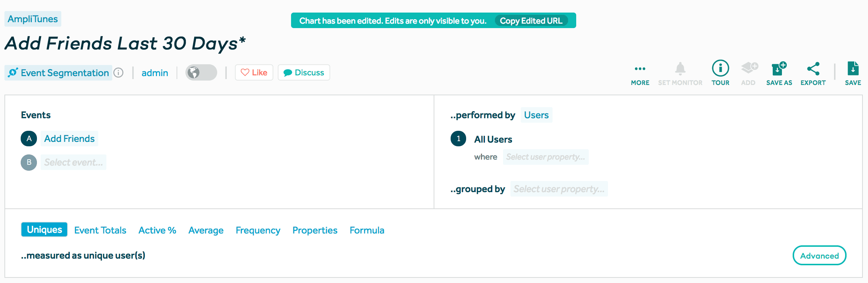Toggle Like on this chart
Viewport: 868px width, 283px height.
[254, 72]
